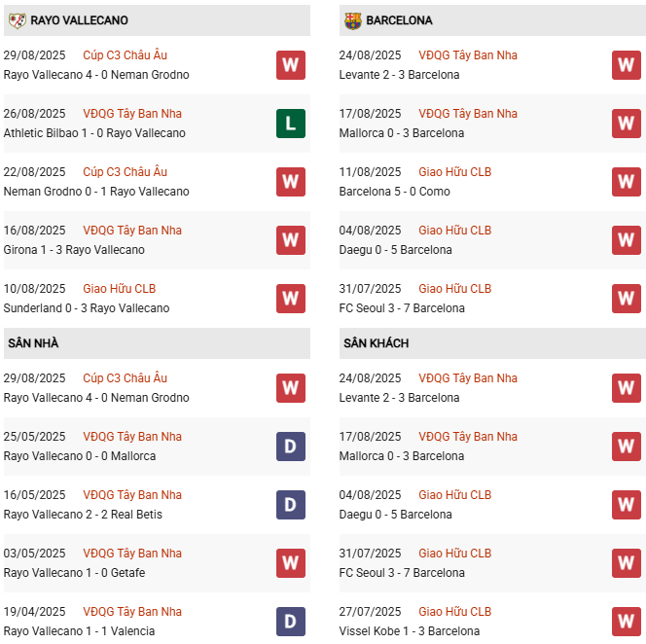Viewport: 646px width, 644px height.
Task: Click the BARCELONA team name header
Action: tap(399, 20)
